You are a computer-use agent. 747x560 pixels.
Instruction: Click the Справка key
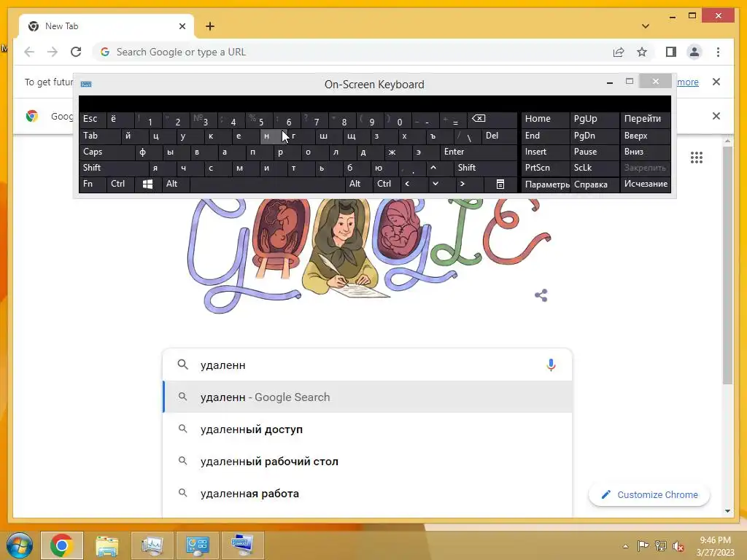[595, 184]
